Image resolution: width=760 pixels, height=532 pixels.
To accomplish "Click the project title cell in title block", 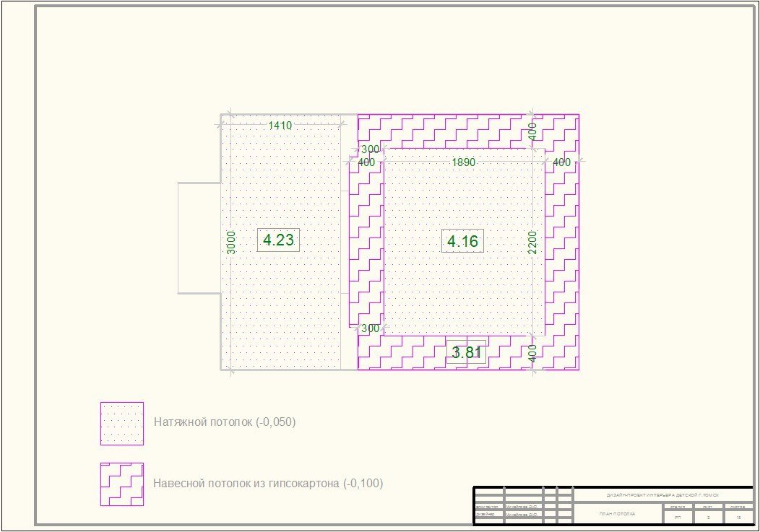I will [x=662, y=495].
